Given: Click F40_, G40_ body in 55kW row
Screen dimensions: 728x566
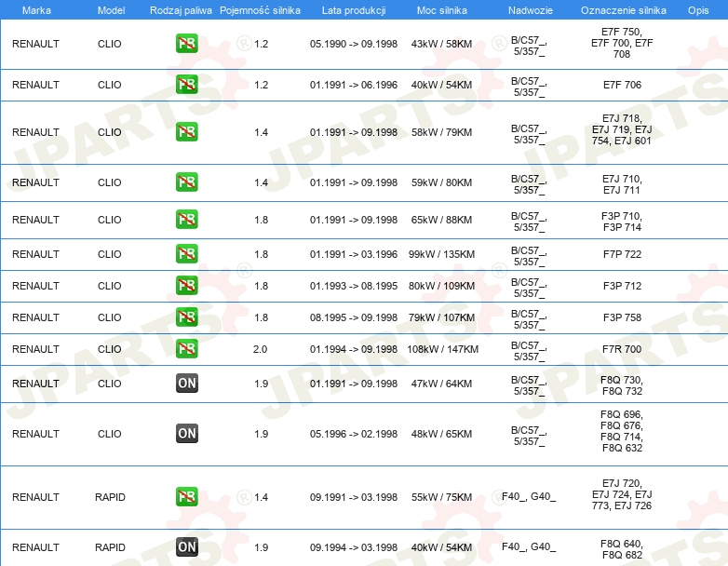Looking at the screenshot, I should coord(529,497).
